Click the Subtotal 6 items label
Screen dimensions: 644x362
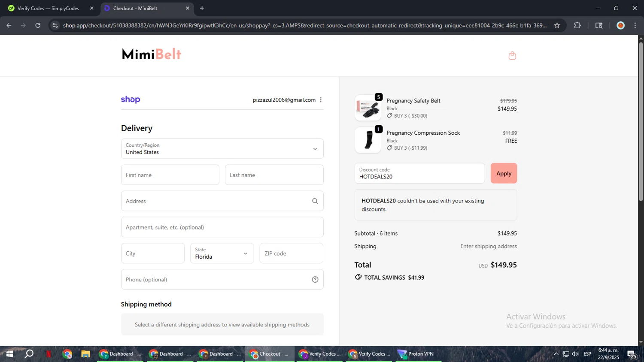376,233
